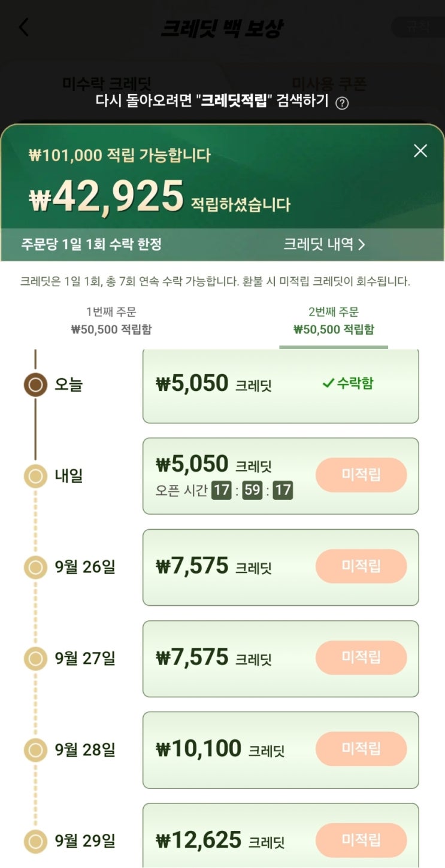This screenshot has height=868, width=445.
Task: Switch to 1번째 주문 tab
Action: pyautogui.click(x=111, y=321)
